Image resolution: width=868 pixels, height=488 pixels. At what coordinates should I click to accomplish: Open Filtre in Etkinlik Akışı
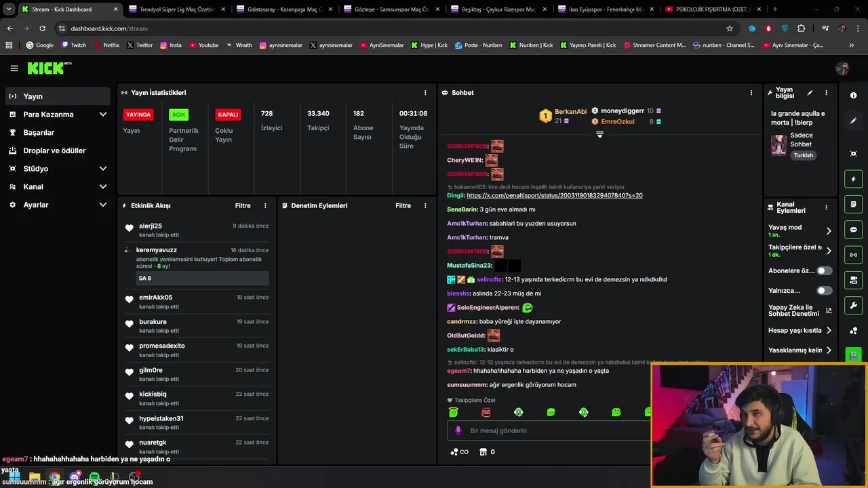pyautogui.click(x=243, y=205)
